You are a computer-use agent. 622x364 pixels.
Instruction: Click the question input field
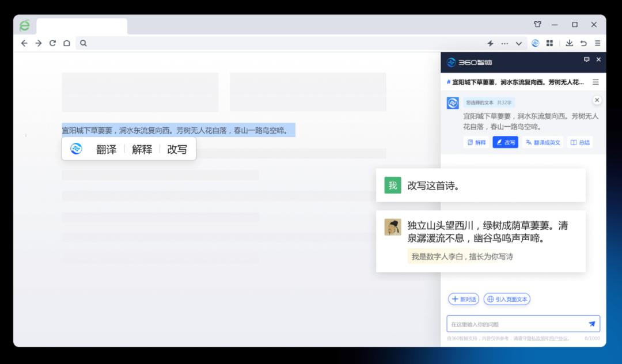(x=513, y=324)
